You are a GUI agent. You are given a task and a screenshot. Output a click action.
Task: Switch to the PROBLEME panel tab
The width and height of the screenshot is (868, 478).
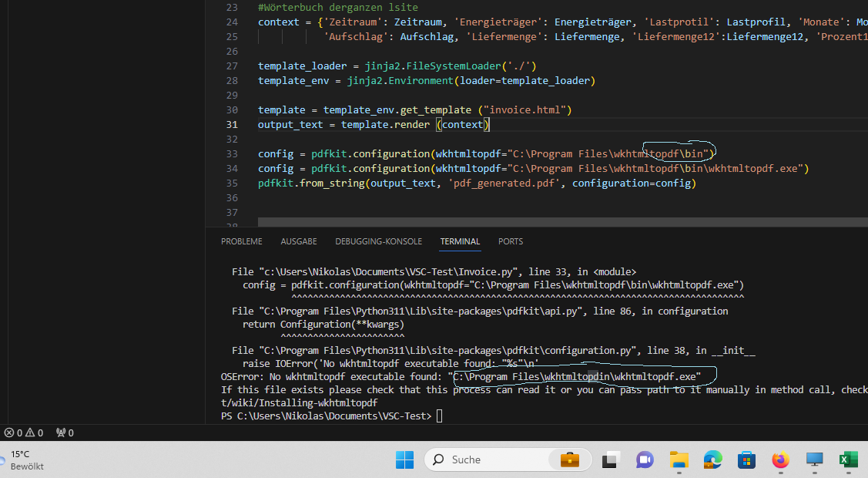click(241, 241)
